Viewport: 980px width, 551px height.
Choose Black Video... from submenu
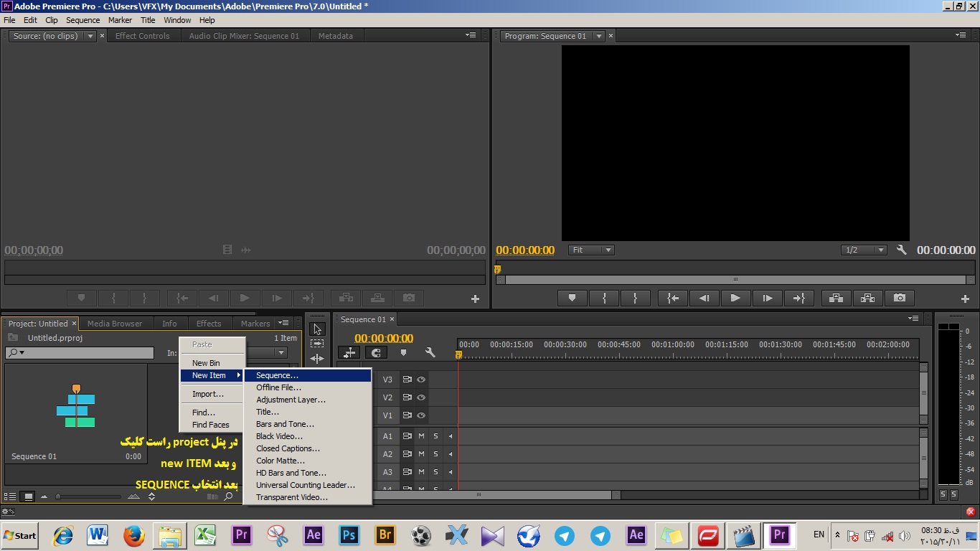[x=308, y=436]
